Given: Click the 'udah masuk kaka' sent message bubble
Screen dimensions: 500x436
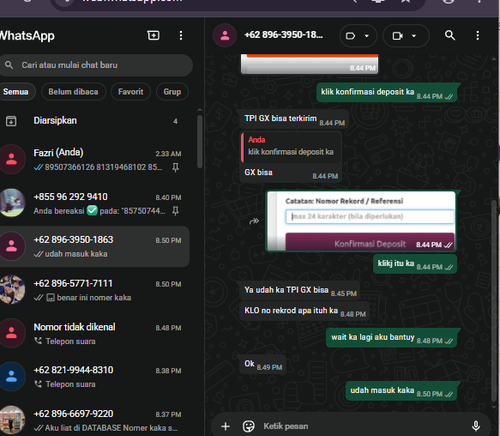Looking at the screenshot, I should 401,391.
